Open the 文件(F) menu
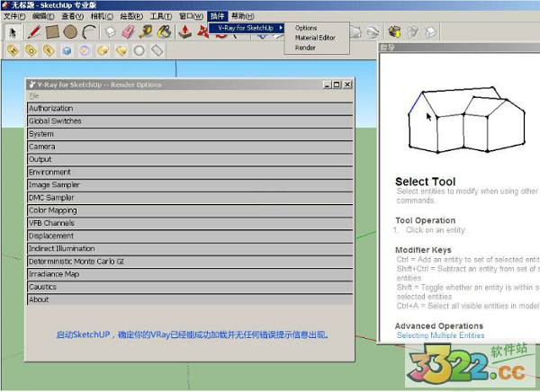 pos(14,16)
